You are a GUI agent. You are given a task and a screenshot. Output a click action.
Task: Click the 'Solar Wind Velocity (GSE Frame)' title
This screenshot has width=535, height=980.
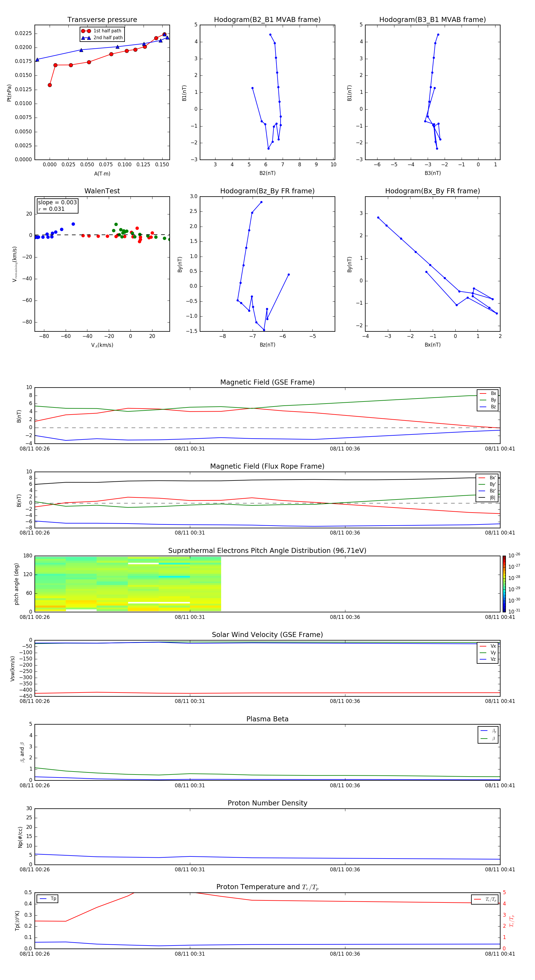[267, 635]
